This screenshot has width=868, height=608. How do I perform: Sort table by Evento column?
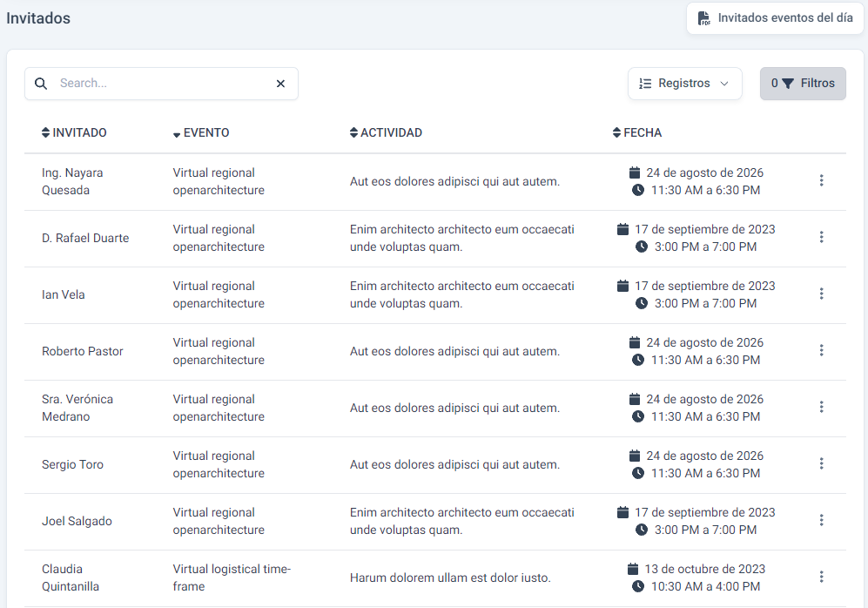click(x=201, y=133)
